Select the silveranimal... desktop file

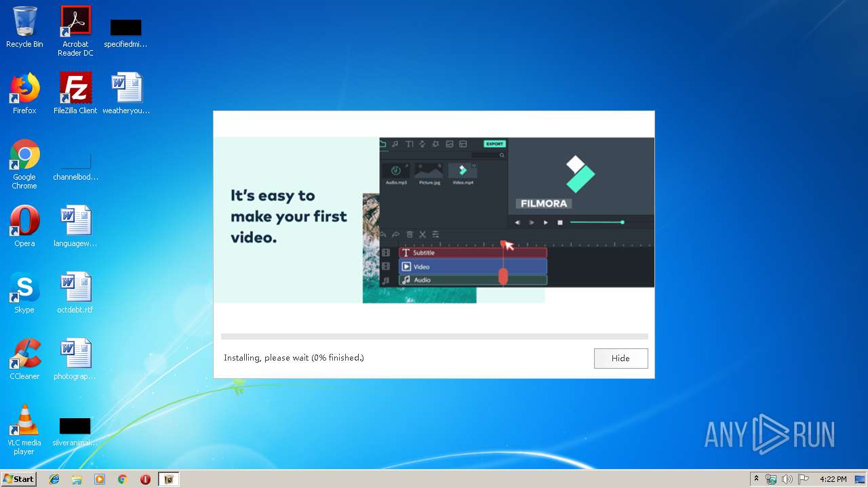click(x=75, y=432)
